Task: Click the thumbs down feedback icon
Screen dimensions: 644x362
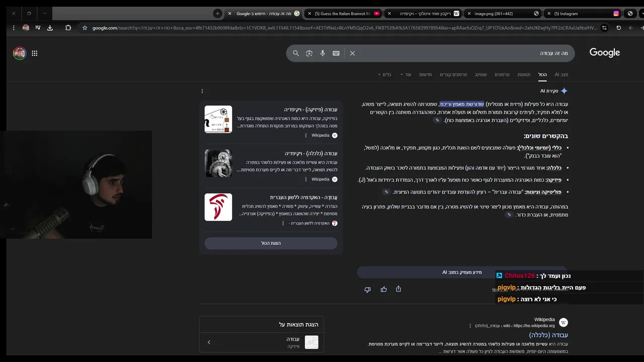Action: point(367,290)
